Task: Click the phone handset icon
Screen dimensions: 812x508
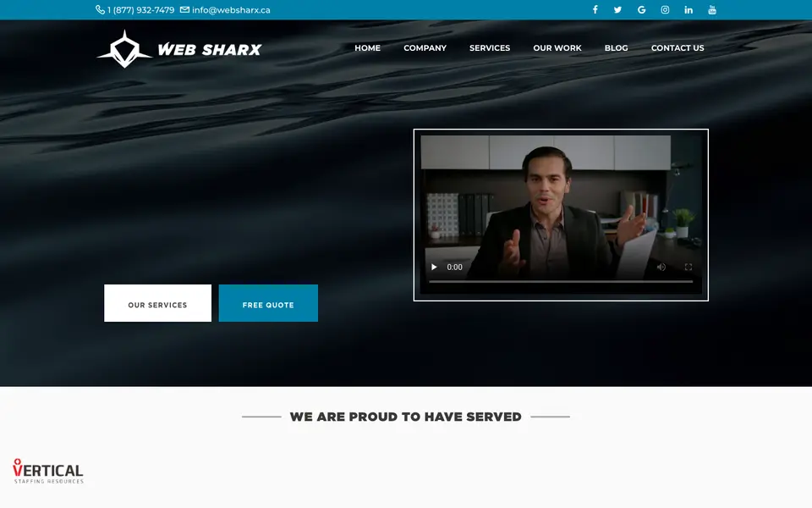Action: pos(100,10)
